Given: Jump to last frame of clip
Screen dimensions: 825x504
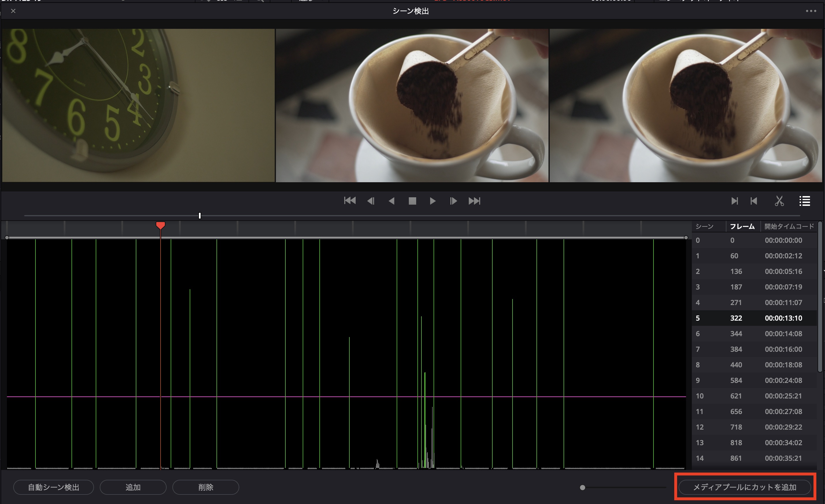Looking at the screenshot, I should (x=474, y=201).
